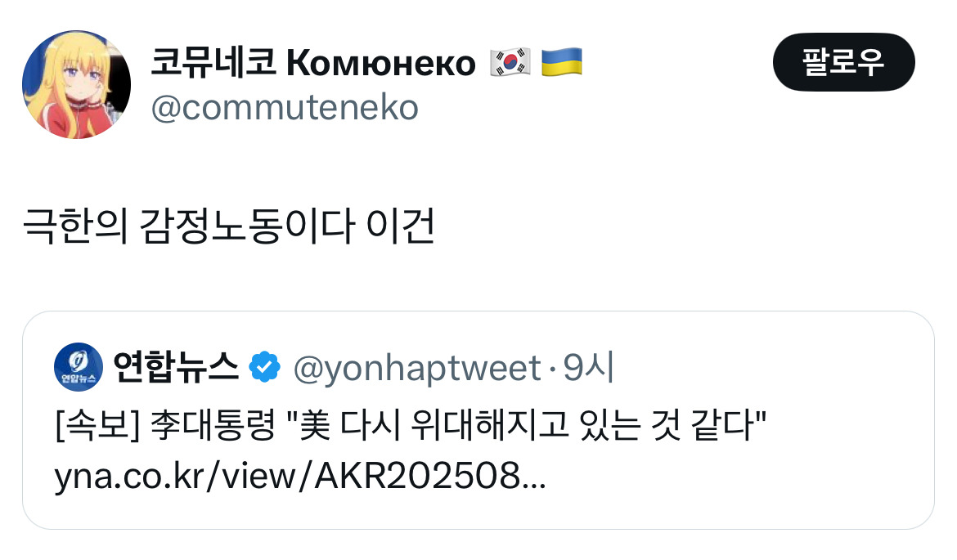Click the 美 character in the headline

pyautogui.click(x=316, y=425)
